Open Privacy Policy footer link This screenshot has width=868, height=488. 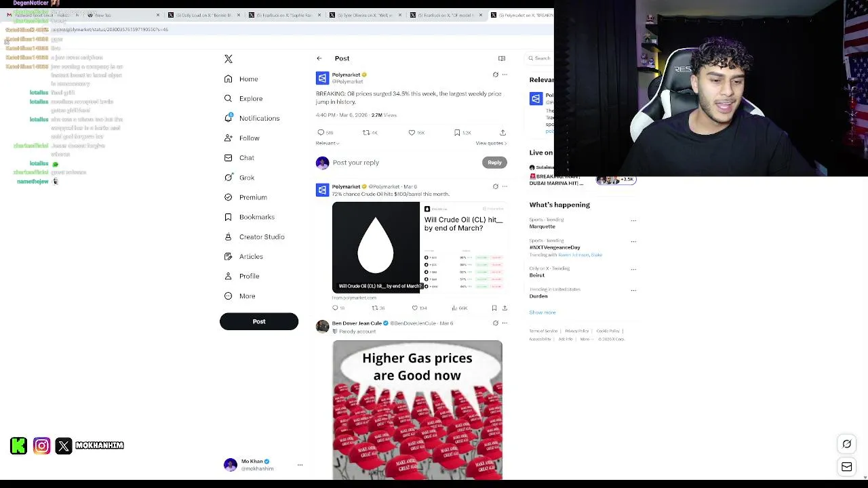(x=576, y=331)
